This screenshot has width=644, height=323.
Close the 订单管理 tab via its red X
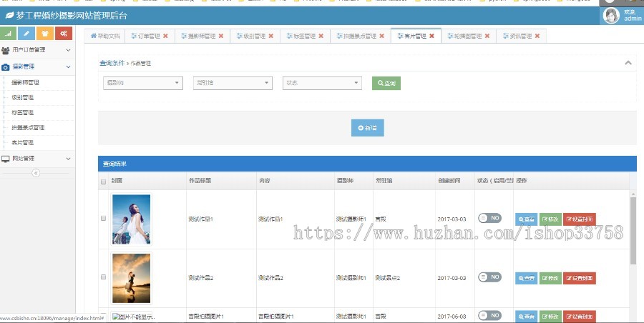click(165, 36)
